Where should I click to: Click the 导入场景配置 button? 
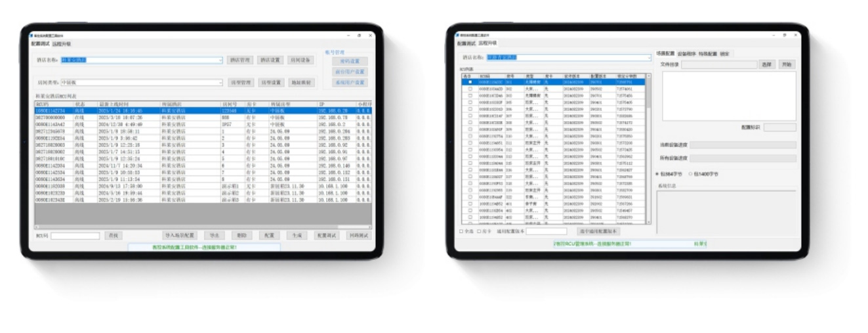[180, 235]
